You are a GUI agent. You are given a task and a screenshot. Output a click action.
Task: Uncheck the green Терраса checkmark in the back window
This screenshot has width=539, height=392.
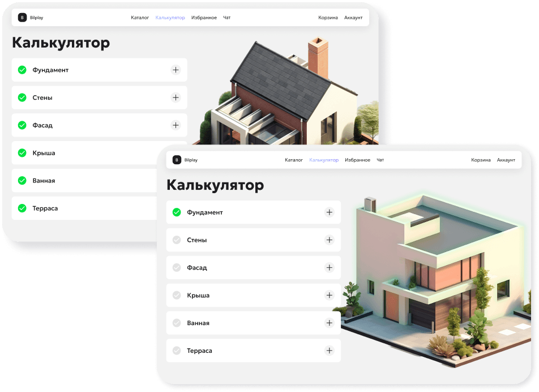coord(22,208)
